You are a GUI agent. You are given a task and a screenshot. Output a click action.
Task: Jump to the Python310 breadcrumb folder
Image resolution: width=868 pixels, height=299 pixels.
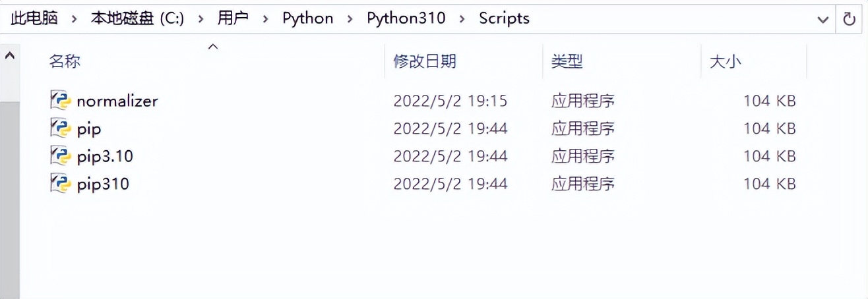[406, 18]
